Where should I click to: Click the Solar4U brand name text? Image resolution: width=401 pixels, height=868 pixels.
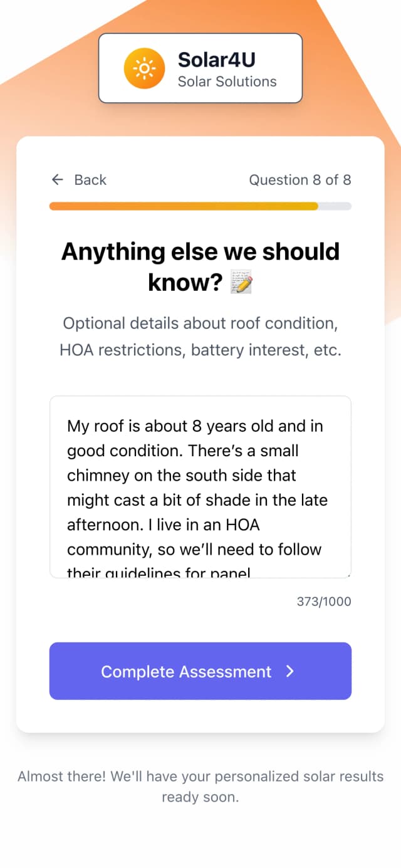216,60
